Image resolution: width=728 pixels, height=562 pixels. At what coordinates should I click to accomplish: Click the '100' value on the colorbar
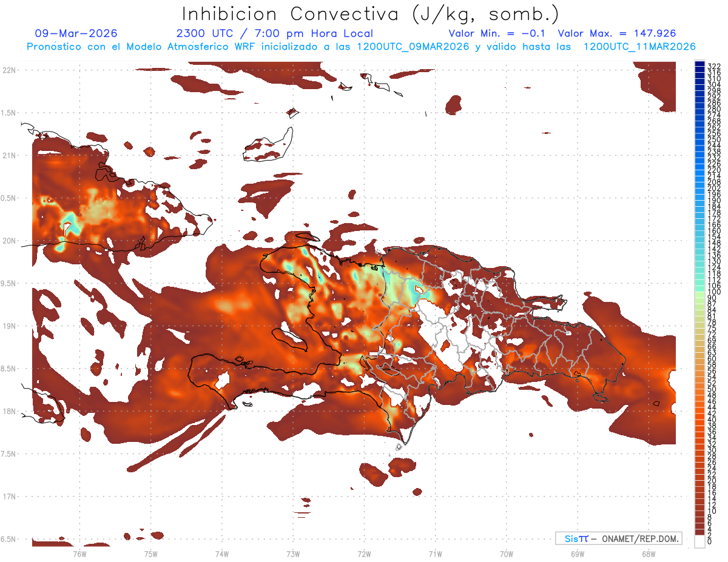[714, 292]
